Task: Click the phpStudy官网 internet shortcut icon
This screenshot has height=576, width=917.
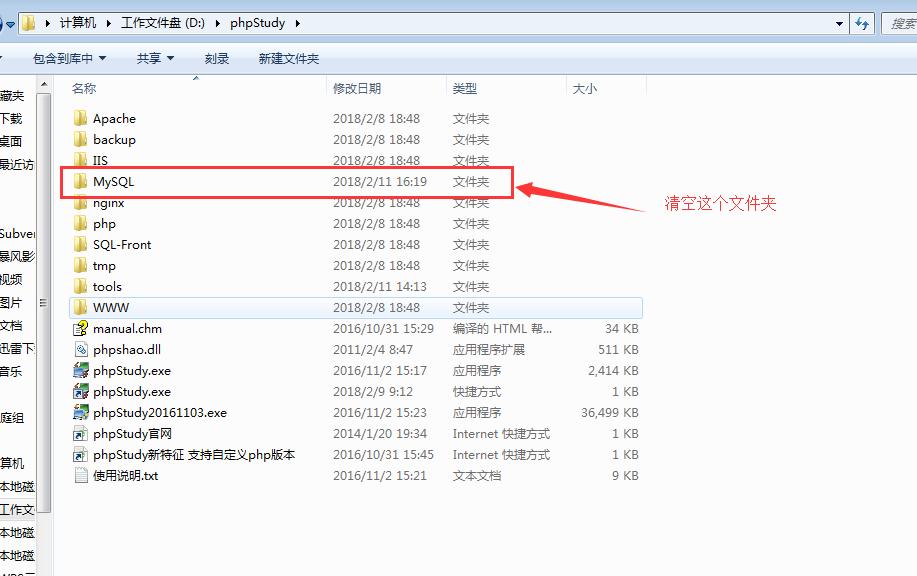Action: pos(80,434)
